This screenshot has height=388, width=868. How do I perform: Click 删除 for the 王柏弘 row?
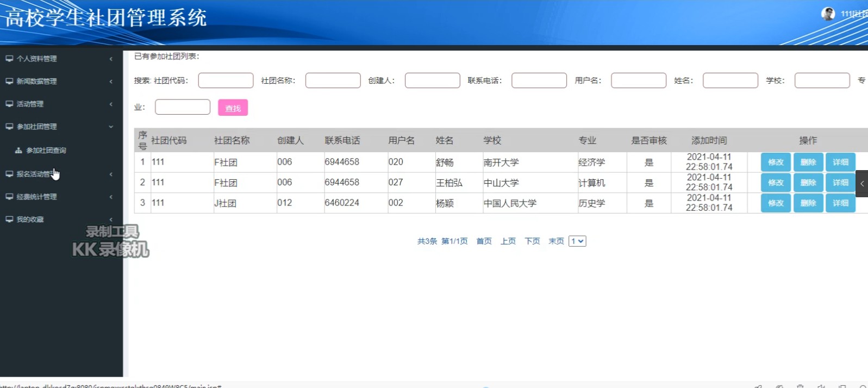coord(808,183)
